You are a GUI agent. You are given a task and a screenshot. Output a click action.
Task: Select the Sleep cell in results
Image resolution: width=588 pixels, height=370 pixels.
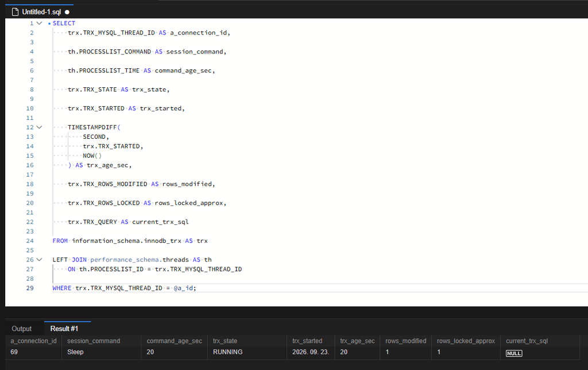pyautogui.click(x=101, y=352)
